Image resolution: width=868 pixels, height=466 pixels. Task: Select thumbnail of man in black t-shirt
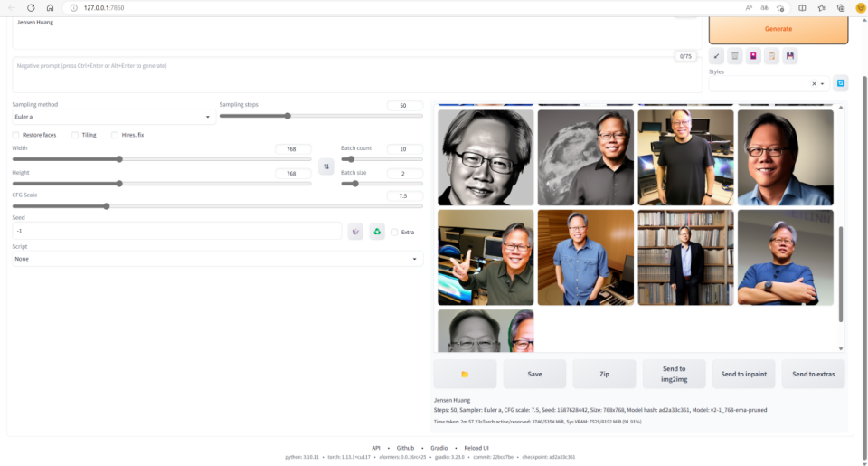tap(685, 157)
